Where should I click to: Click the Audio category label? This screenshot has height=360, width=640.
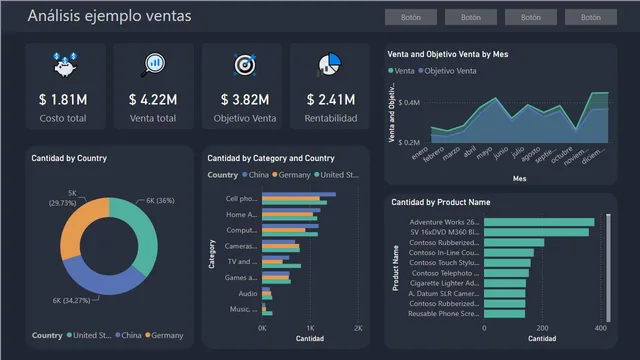(x=248, y=293)
